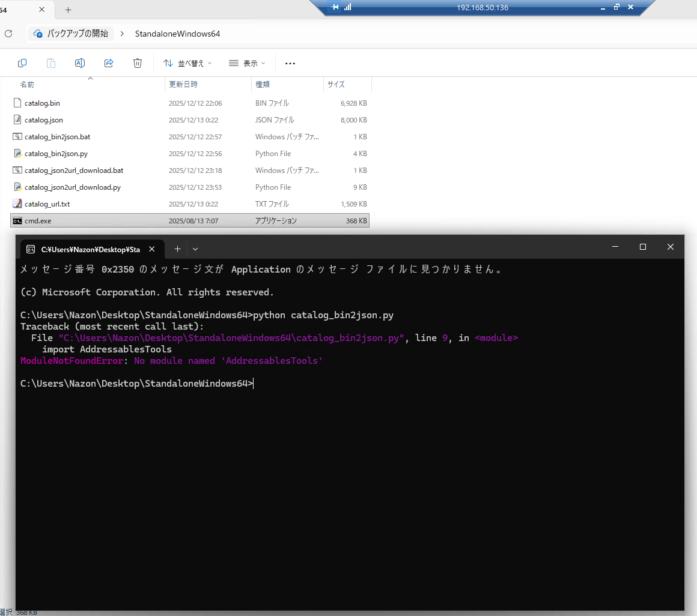This screenshot has height=616, width=697.
Task: Click the Rename icon in Explorer toolbar
Action: (79, 63)
